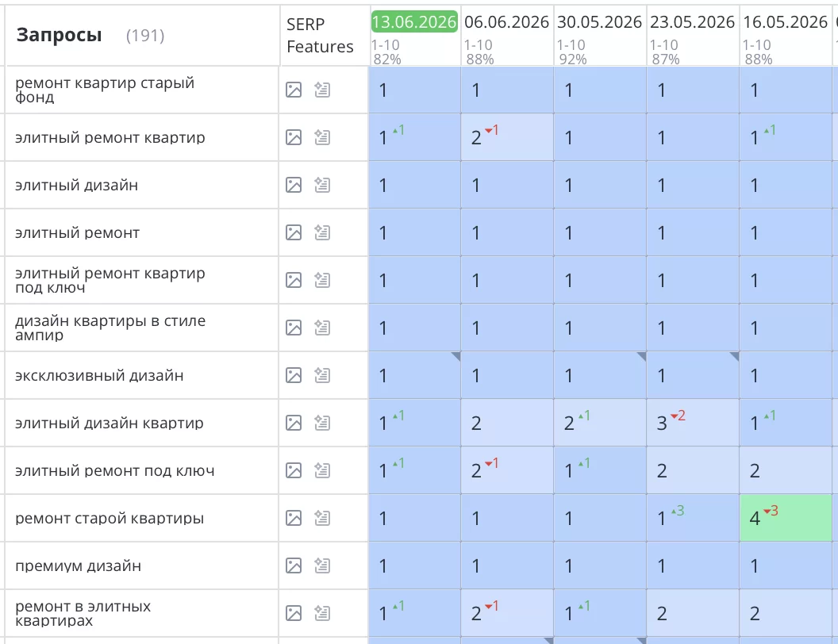The width and height of the screenshot is (838, 644).
Task: Open query 'эксклюзивный дизайн'
Action: [x=99, y=375]
